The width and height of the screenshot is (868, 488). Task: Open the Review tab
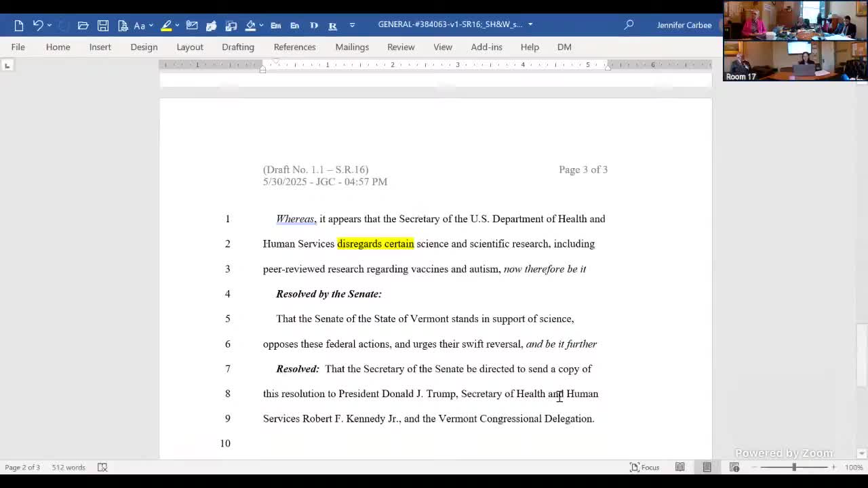(401, 47)
